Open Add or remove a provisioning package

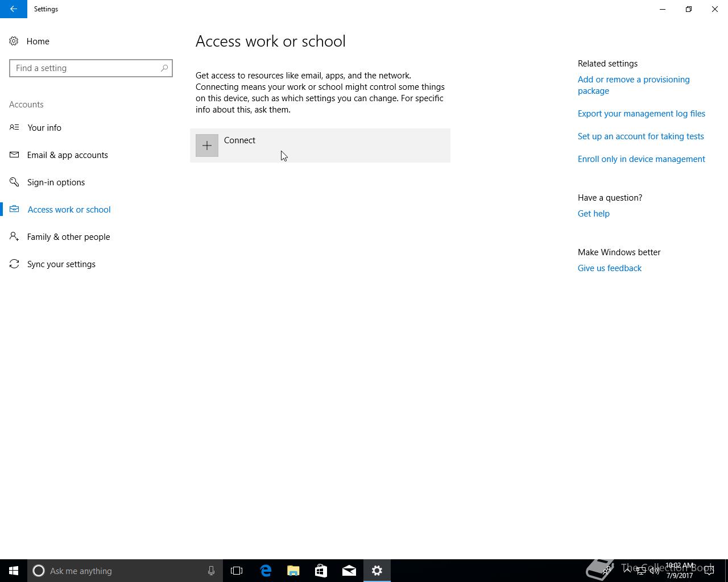[x=634, y=85]
